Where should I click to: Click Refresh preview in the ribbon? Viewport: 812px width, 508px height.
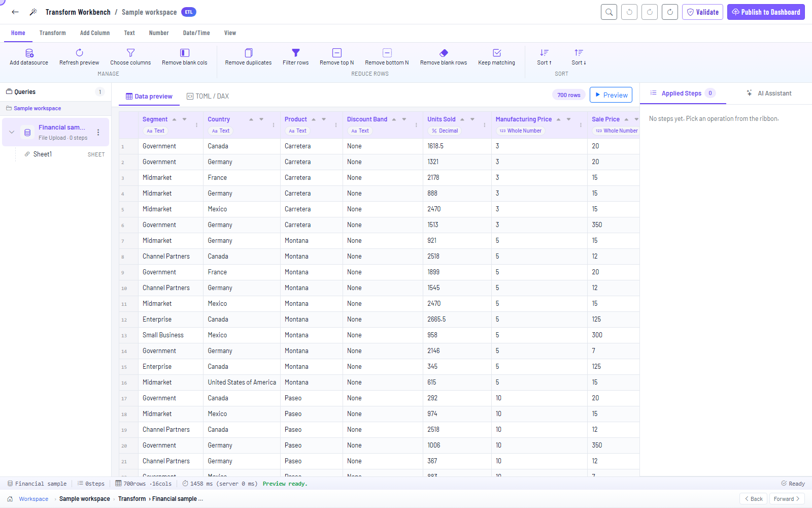point(79,57)
